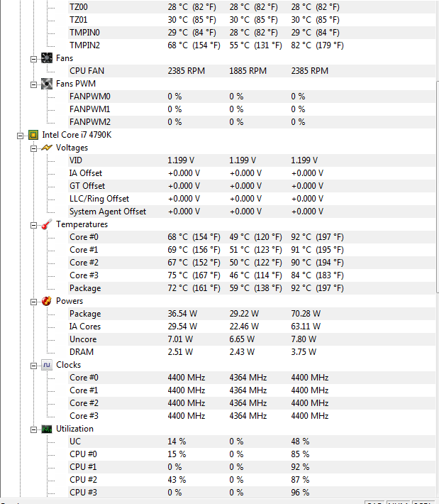The height and width of the screenshot is (504, 439).
Task: Collapse the Temperatures section
Action: click(x=33, y=225)
